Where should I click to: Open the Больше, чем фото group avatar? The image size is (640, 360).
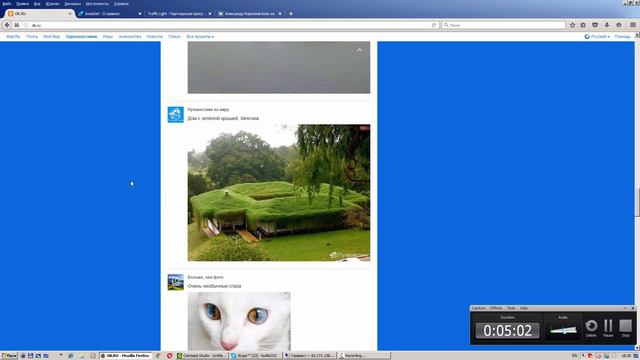176,282
